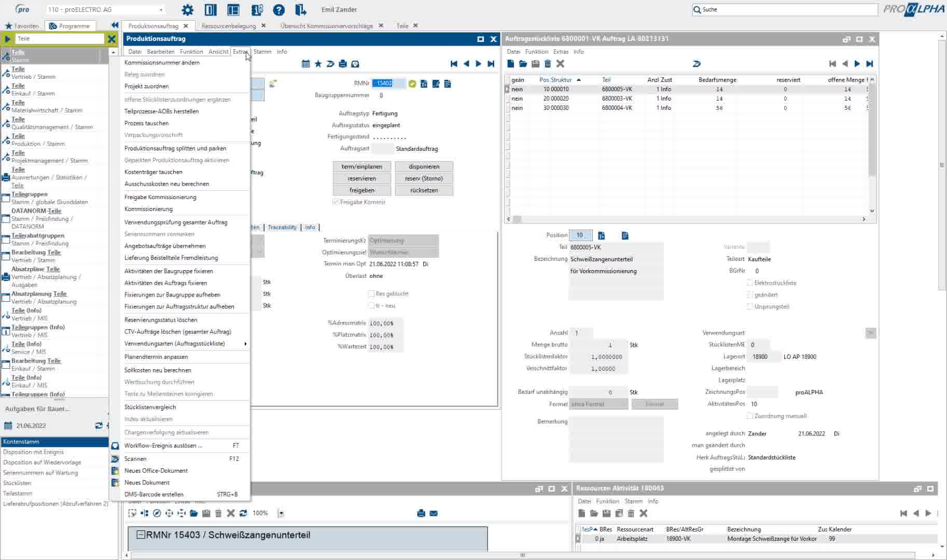Jump to last record in Auftragsstückliste

click(870, 64)
